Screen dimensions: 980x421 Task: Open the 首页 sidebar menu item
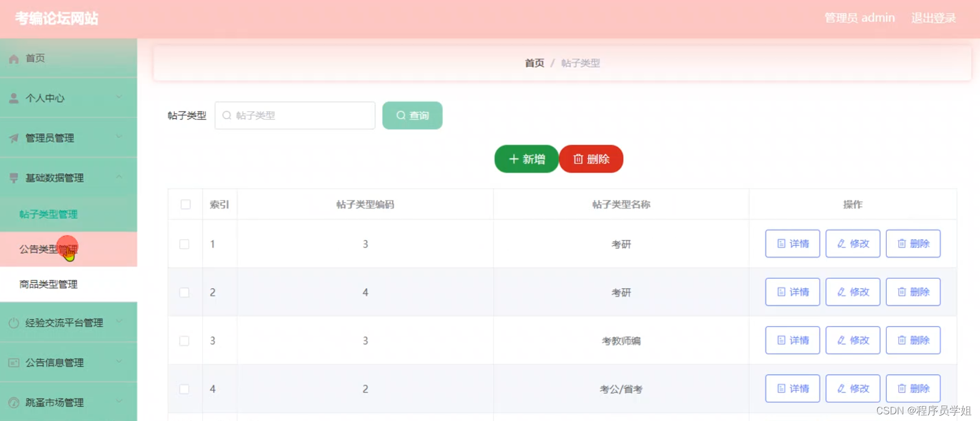coord(68,58)
